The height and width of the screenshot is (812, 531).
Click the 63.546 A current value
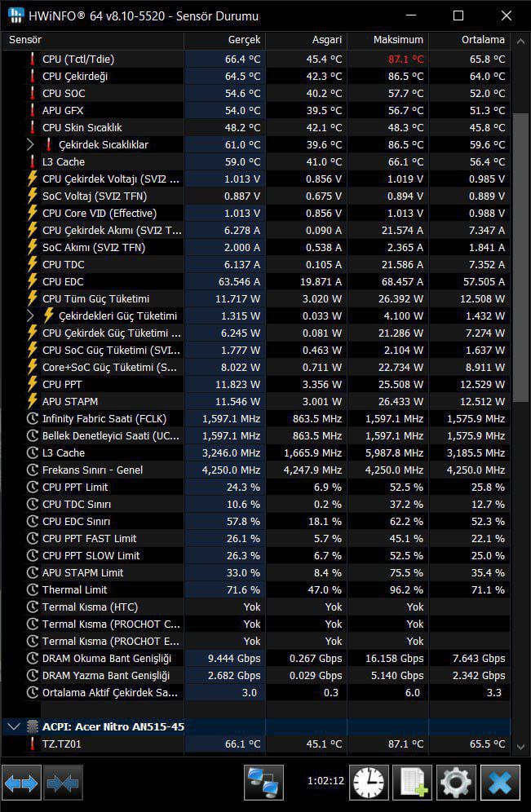coord(237,281)
